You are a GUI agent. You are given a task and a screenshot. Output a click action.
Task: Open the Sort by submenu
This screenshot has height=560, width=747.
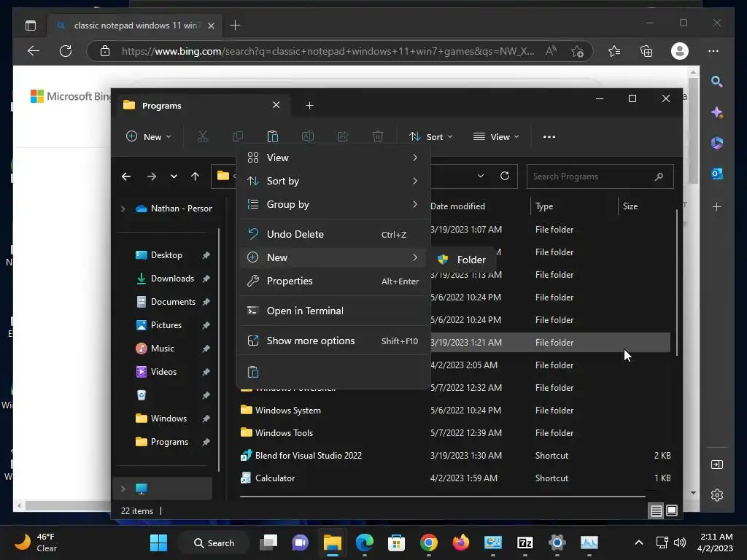[333, 181]
